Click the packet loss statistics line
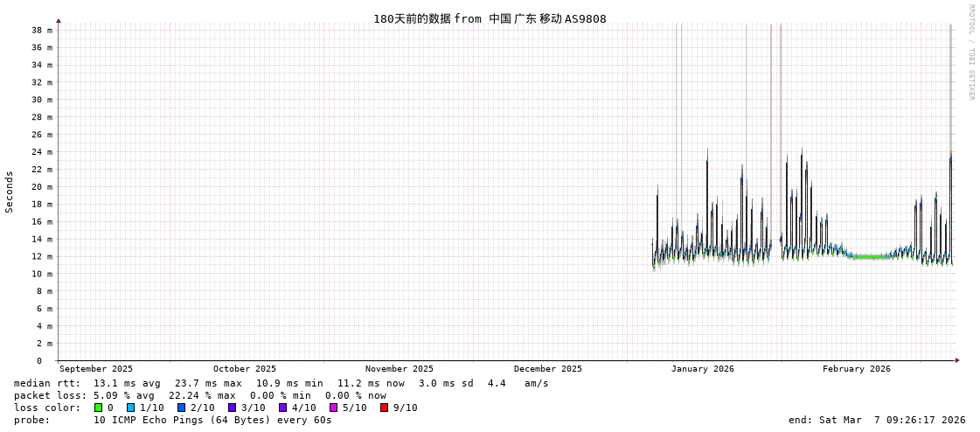980x432 pixels. 199,395
